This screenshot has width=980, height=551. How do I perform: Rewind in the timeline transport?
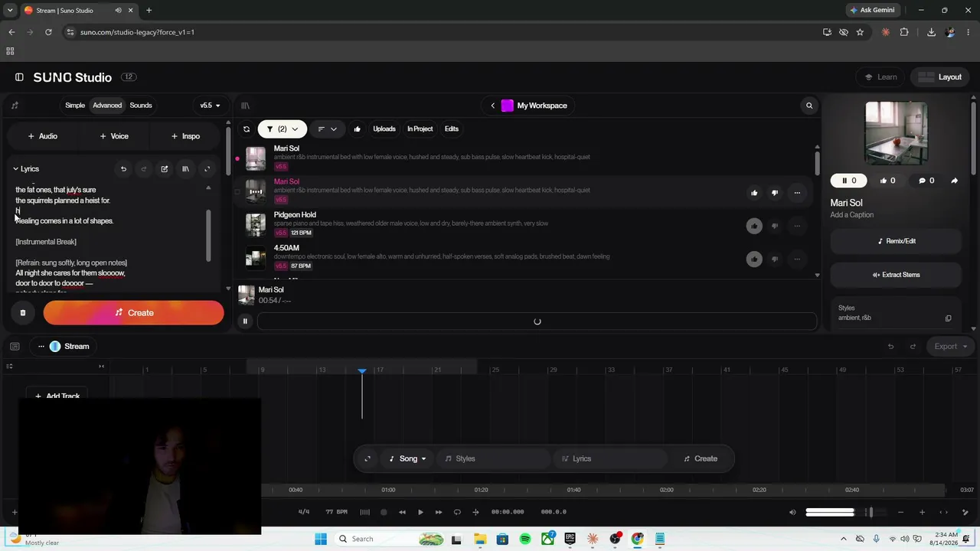[x=402, y=512]
